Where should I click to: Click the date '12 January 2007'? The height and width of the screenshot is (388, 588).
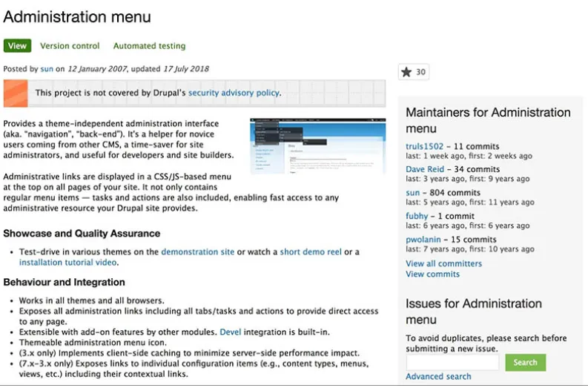(96, 69)
